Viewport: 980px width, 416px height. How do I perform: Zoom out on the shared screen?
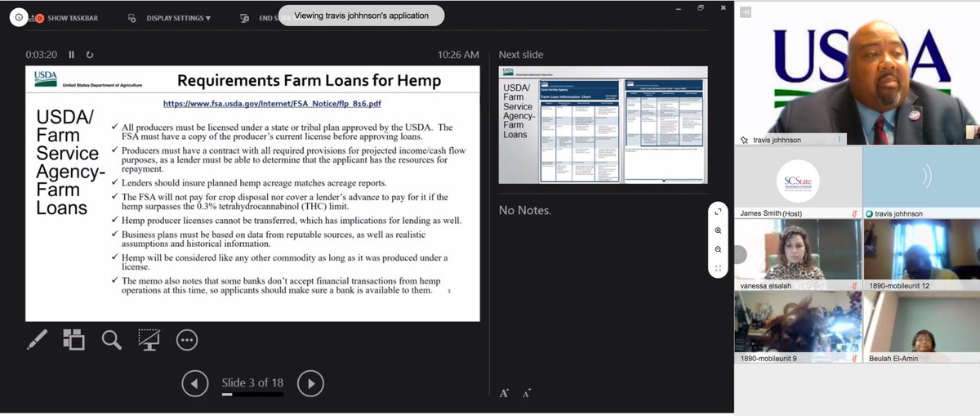coord(718,249)
